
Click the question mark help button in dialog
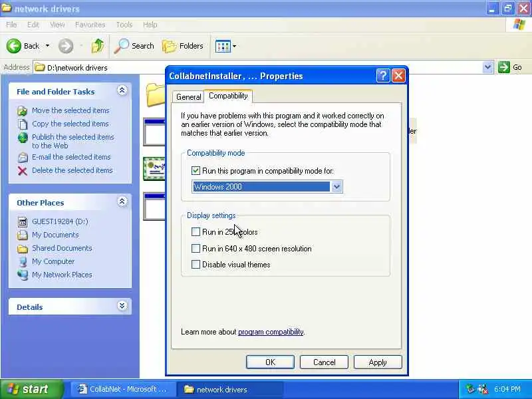383,76
